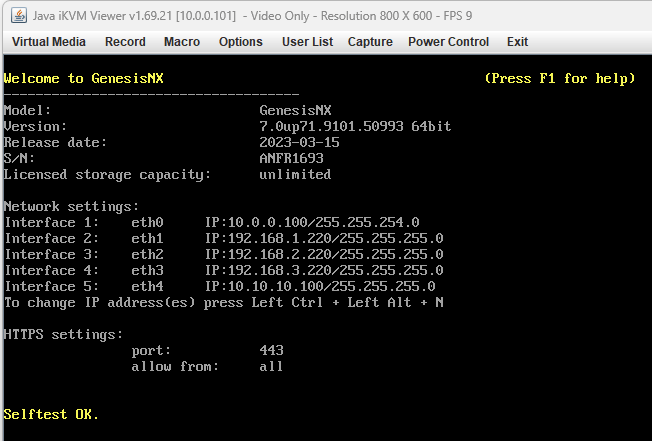The width and height of the screenshot is (652, 441).
Task: Click the 'Interface 1:' label
Action: (52, 222)
